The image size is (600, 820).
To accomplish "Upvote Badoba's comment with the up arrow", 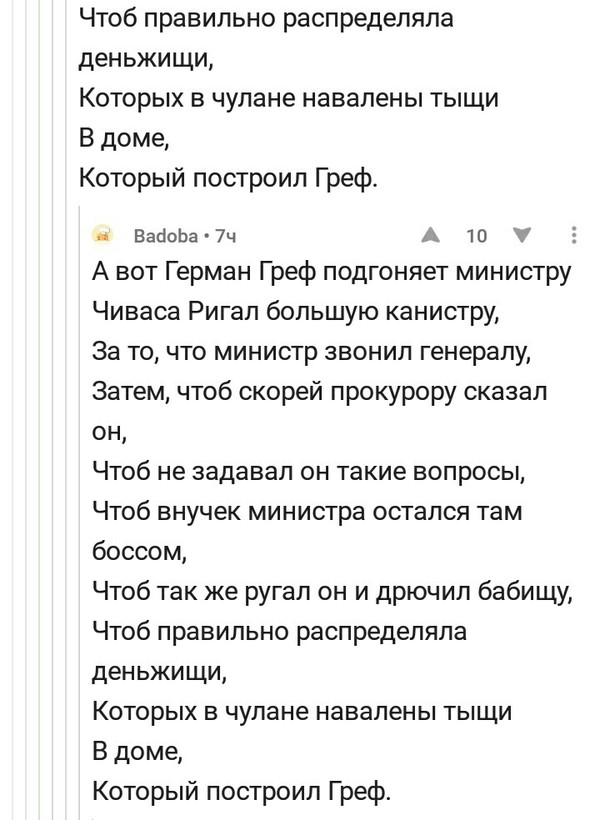I will (431, 235).
